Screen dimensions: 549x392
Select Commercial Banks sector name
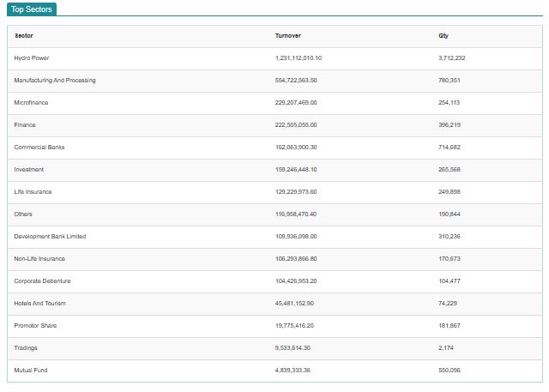(x=39, y=148)
